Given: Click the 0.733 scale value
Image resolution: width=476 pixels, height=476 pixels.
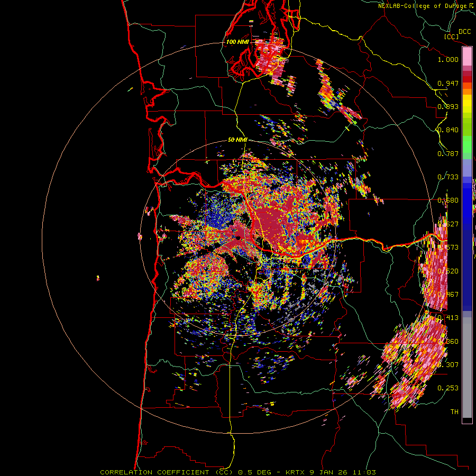Looking at the screenshot, I should click(448, 177).
